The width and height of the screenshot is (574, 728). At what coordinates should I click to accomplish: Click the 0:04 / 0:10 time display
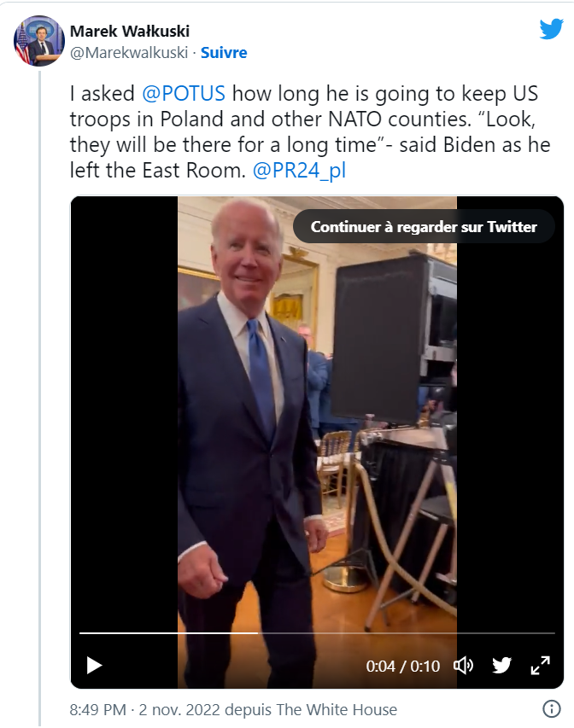(402, 667)
